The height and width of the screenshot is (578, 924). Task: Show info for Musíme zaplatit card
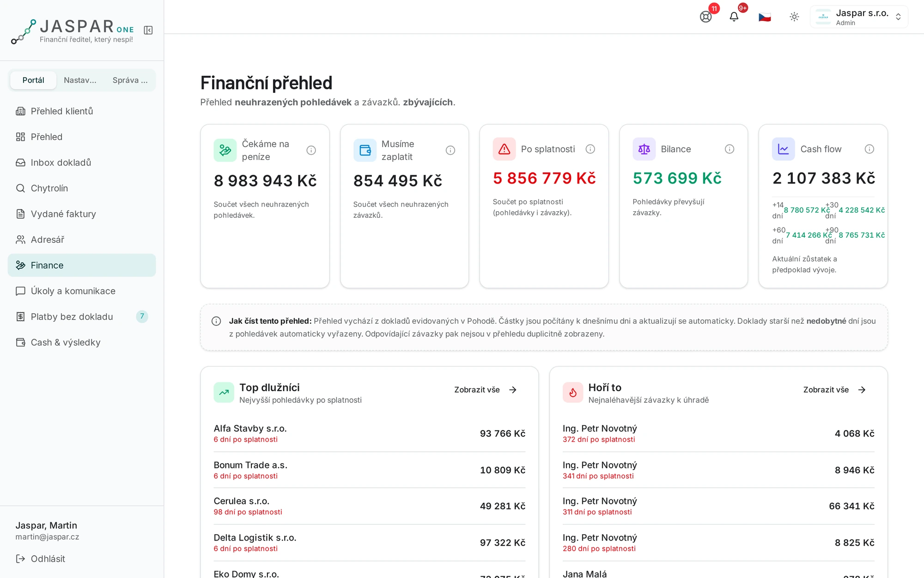[450, 150]
